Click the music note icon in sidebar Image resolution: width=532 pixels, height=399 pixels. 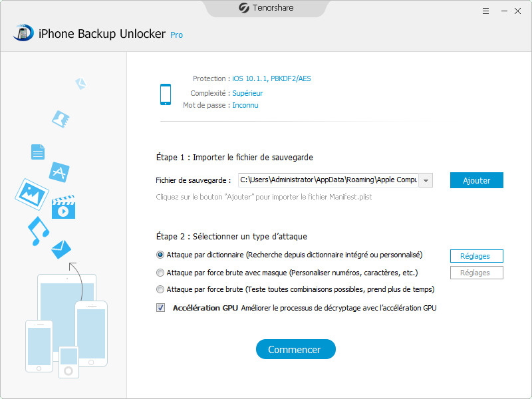click(x=38, y=231)
